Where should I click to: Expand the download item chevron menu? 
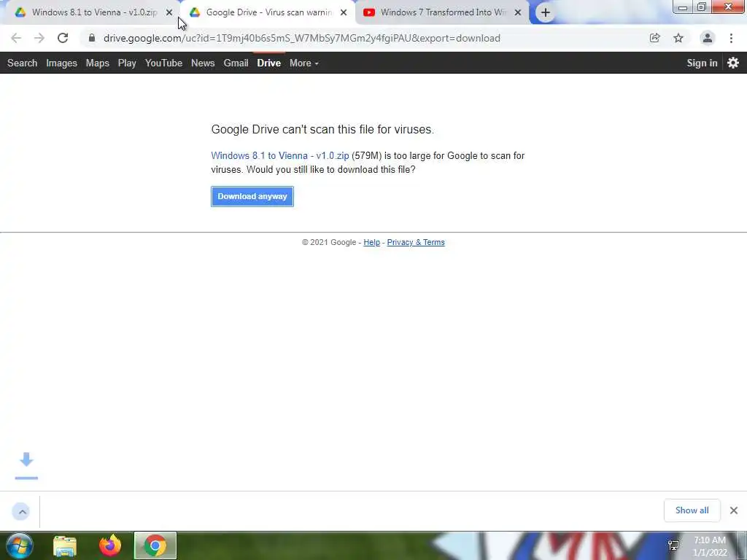tap(21, 511)
